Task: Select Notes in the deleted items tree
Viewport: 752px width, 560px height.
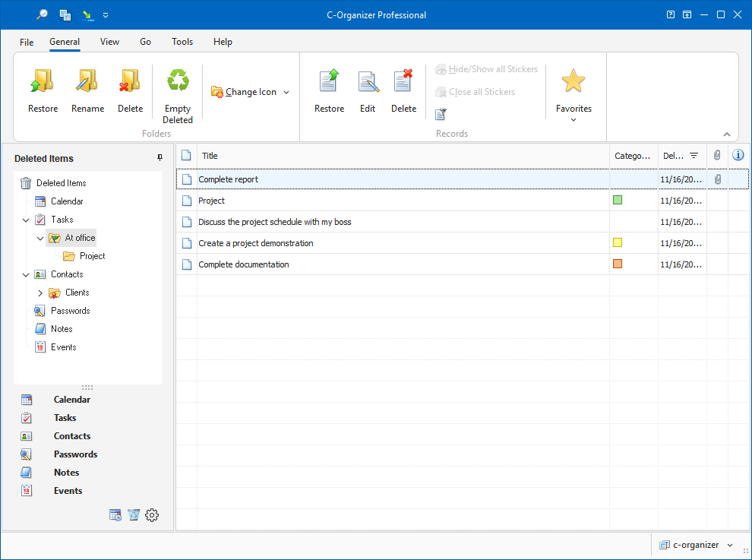Action: 62,329
